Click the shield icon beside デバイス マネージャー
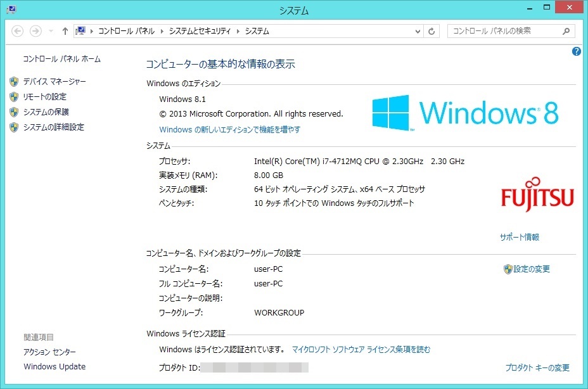The image size is (588, 389). click(14, 82)
